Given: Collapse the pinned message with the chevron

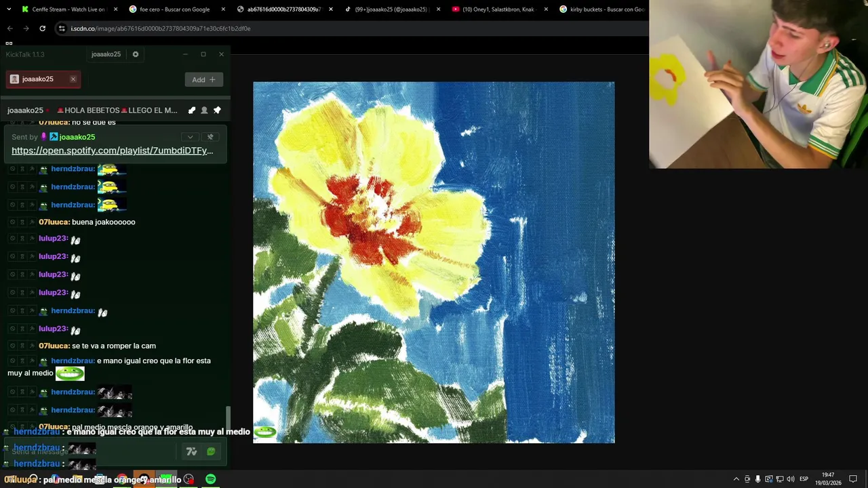Looking at the screenshot, I should [x=191, y=137].
